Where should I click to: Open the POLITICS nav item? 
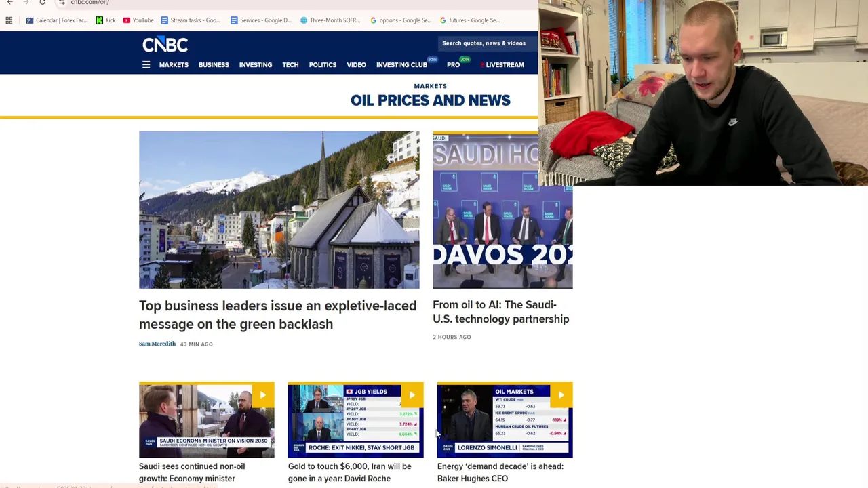click(x=323, y=65)
